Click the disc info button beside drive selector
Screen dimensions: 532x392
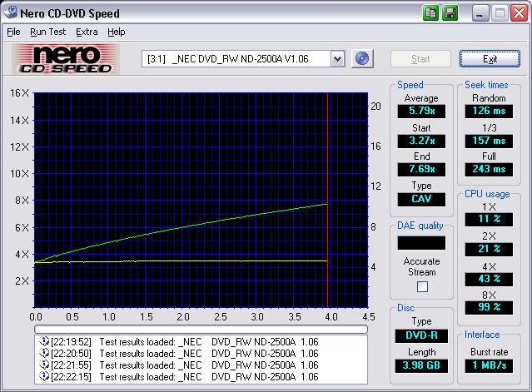coord(362,58)
